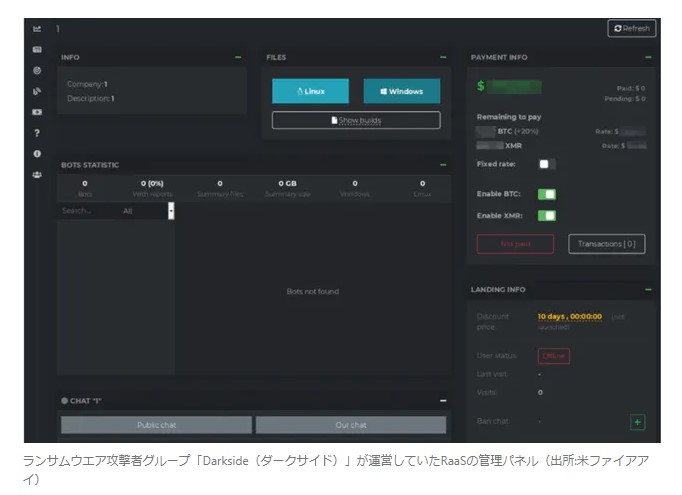This screenshot has width=682, height=495.
Task: Click the Show builds file button
Action: point(356,120)
